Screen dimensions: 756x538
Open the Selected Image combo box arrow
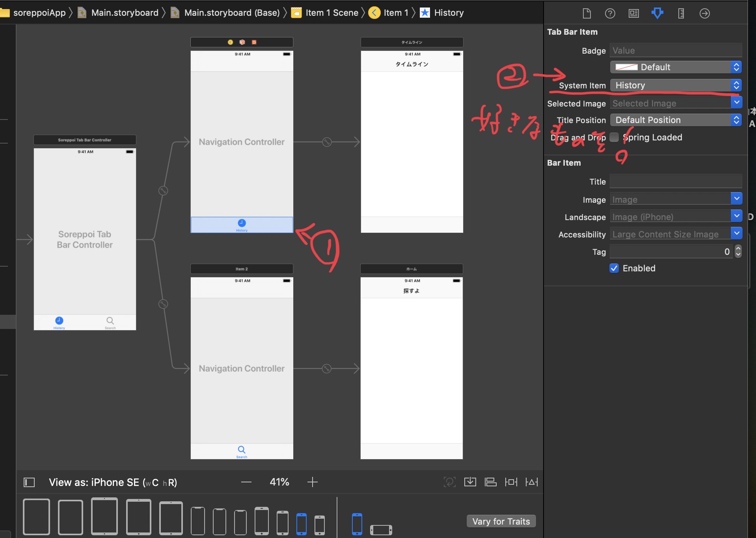point(736,103)
